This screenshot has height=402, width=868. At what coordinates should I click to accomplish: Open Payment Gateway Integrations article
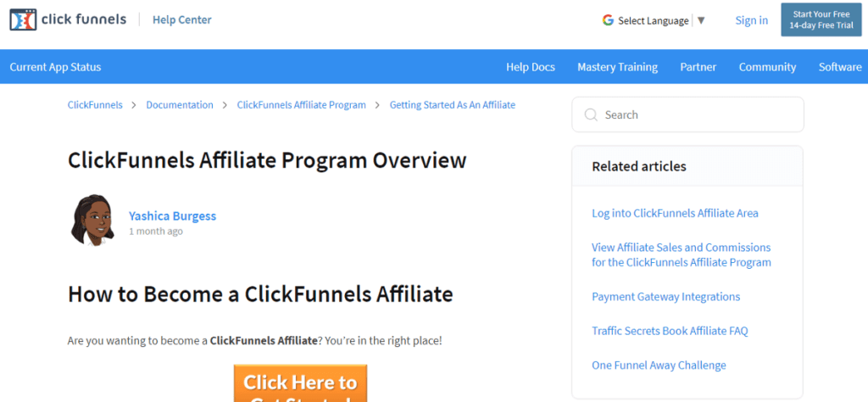666,297
